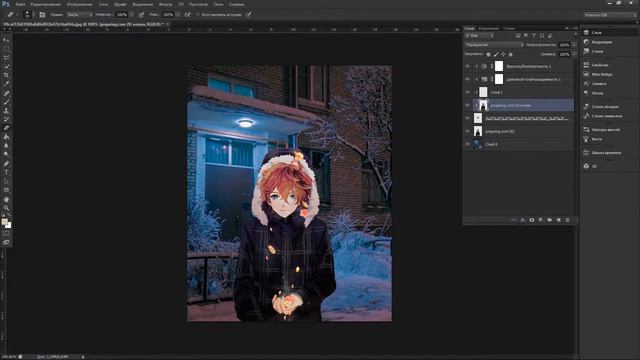Change screen mode icon in toolbox

[6, 242]
